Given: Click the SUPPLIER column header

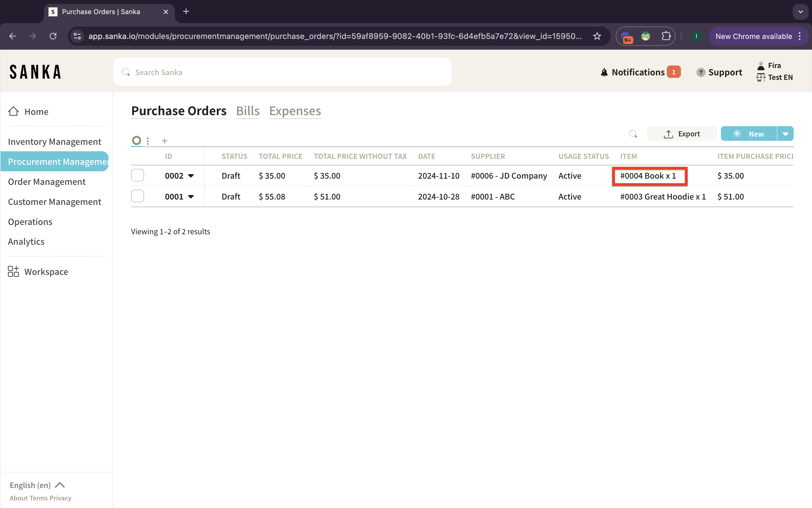Looking at the screenshot, I should pos(488,156).
